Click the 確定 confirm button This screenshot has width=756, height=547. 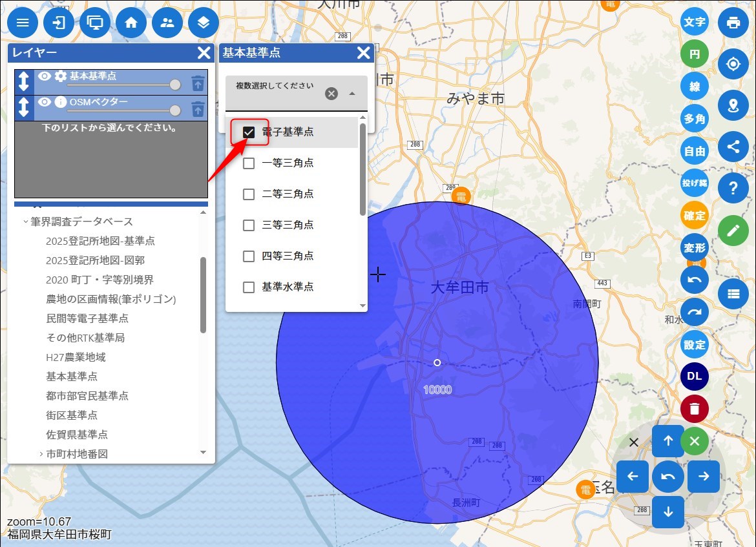tap(694, 215)
